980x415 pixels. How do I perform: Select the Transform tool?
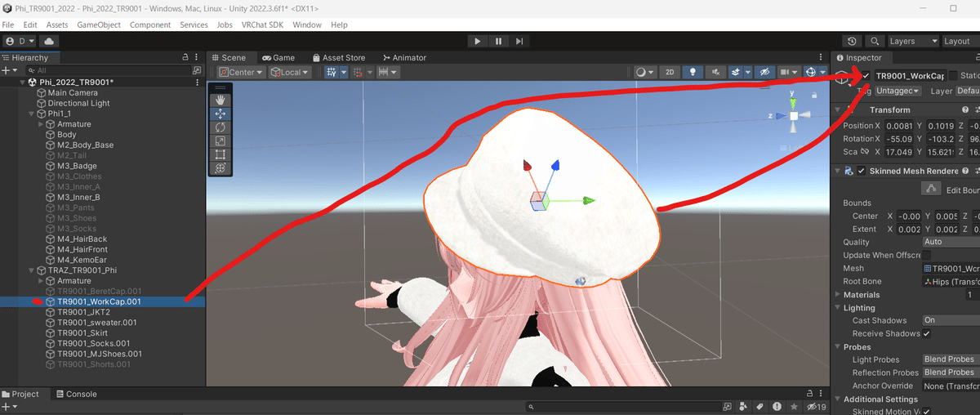[x=220, y=167]
